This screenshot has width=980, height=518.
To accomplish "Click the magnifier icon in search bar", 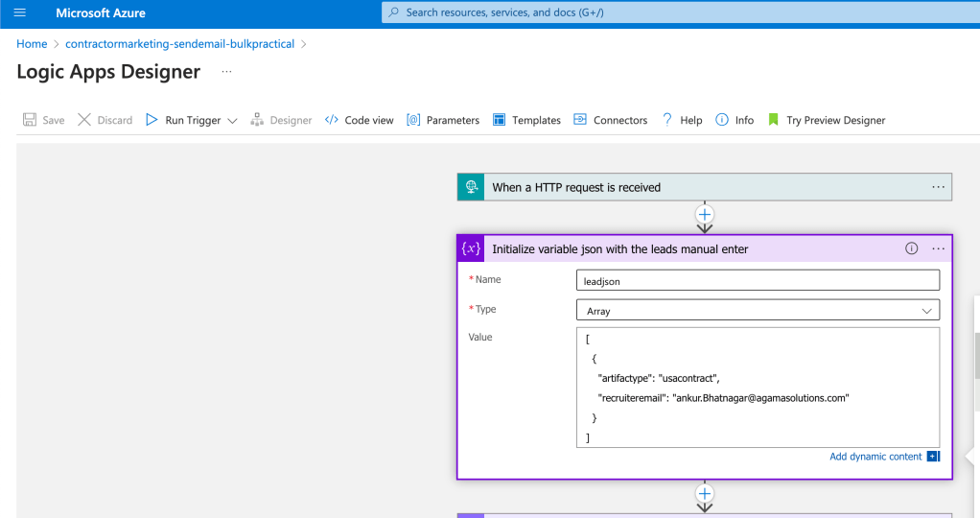I will (x=394, y=12).
